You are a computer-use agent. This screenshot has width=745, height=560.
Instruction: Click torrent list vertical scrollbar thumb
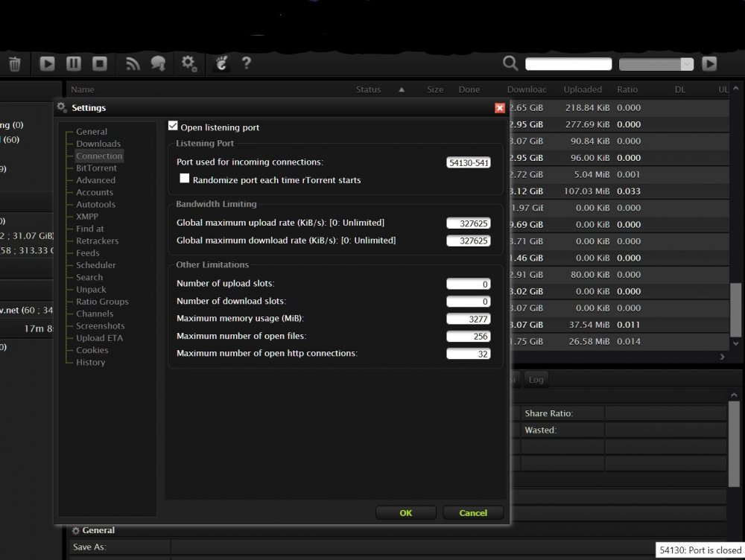735,309
